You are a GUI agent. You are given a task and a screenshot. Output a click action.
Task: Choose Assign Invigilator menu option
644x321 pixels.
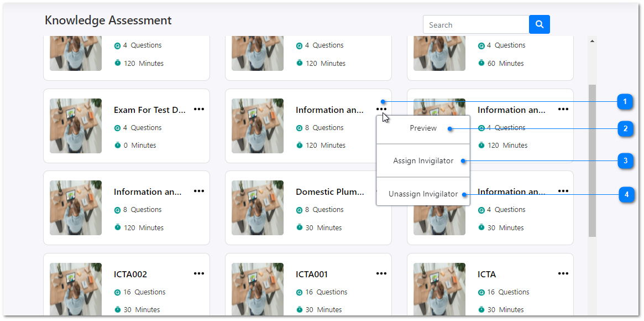(x=423, y=161)
